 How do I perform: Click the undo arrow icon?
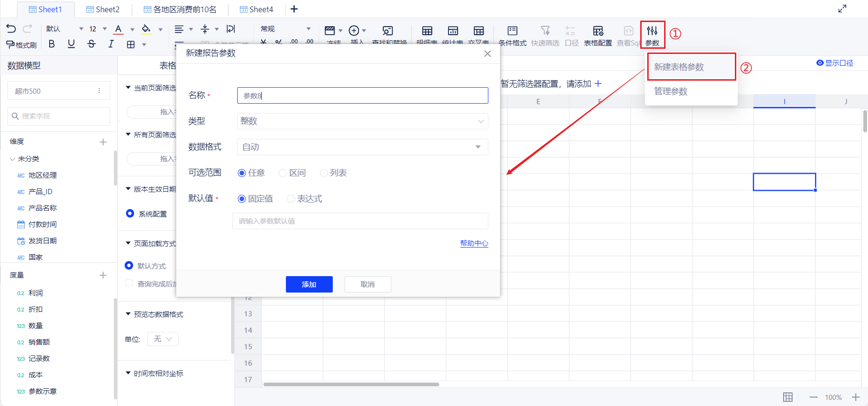pos(11,29)
